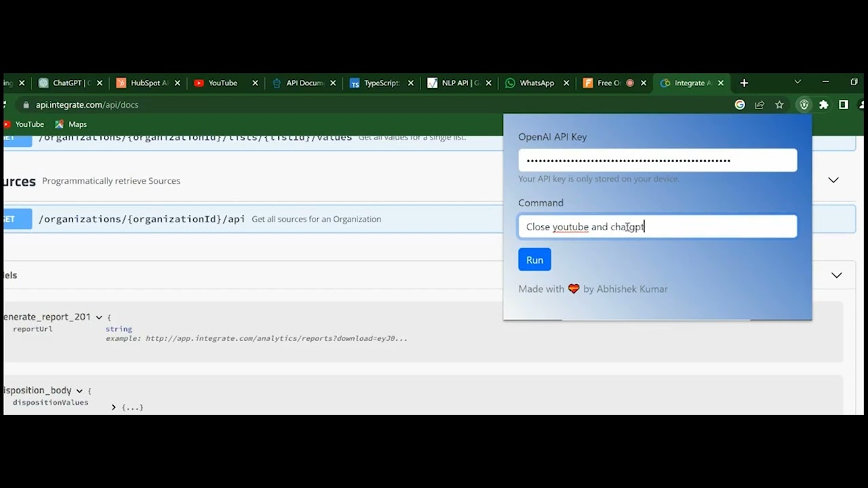Click the active shield extension icon

point(804,104)
